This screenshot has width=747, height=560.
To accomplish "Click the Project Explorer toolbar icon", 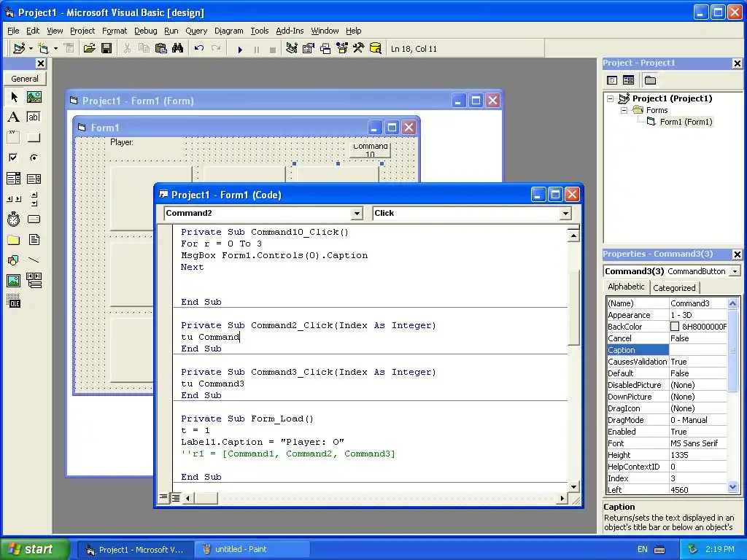I will click(x=292, y=49).
